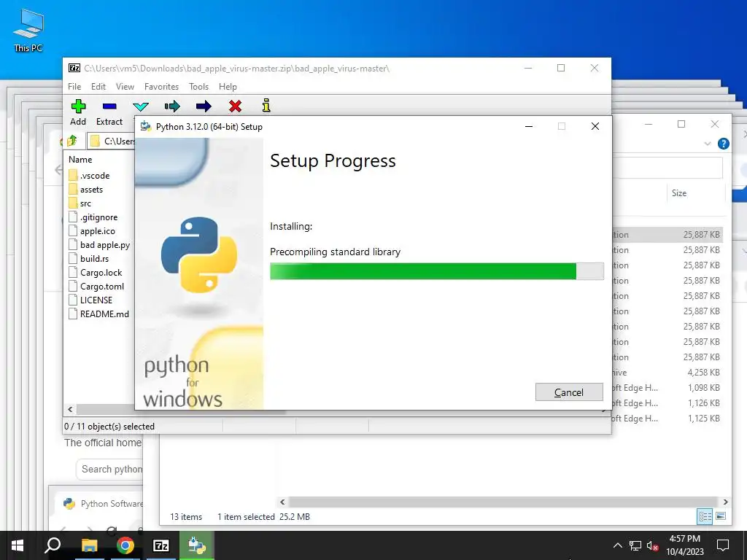
Task: Click the Move arrow icon in 7-Zip
Action: [204, 106]
